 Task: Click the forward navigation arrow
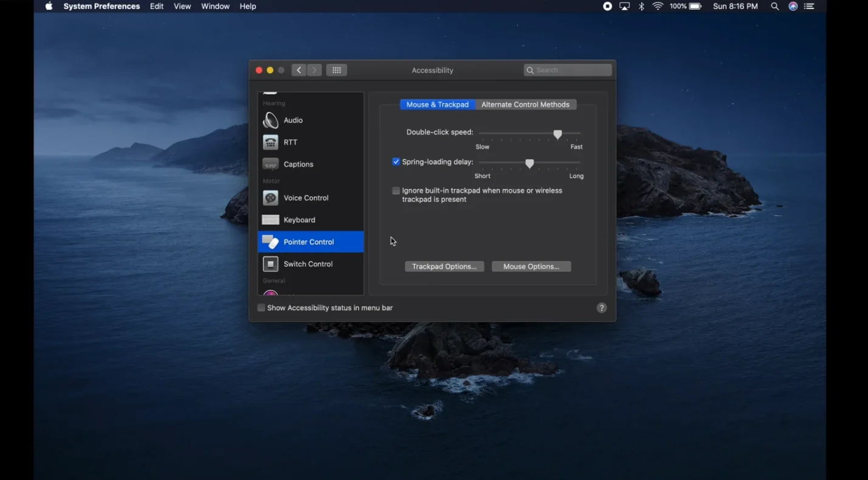click(314, 69)
